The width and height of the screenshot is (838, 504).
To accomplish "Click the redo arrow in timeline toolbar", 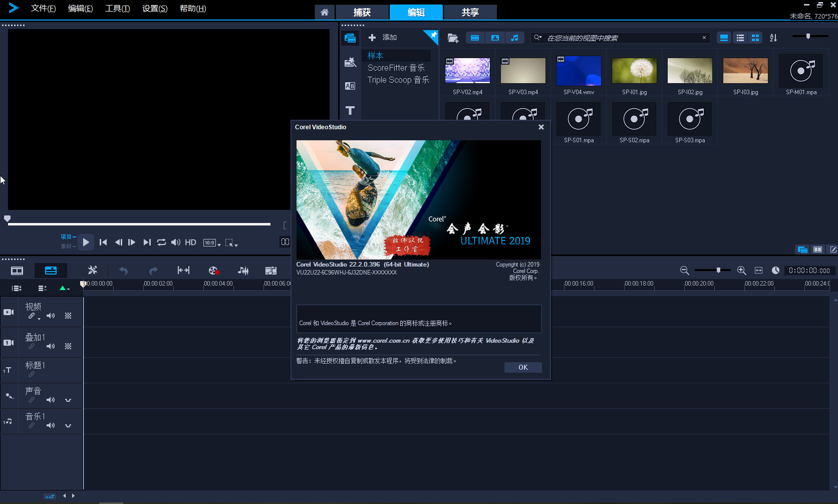I will (x=153, y=271).
